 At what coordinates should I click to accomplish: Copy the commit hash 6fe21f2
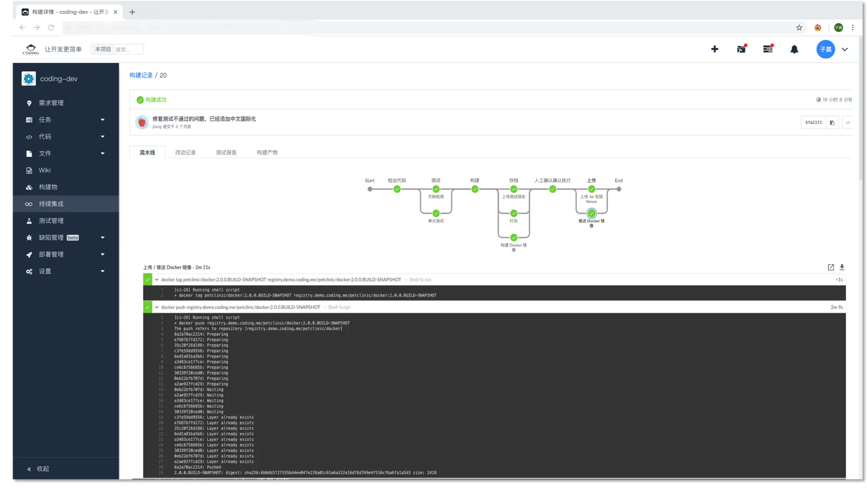[832, 123]
